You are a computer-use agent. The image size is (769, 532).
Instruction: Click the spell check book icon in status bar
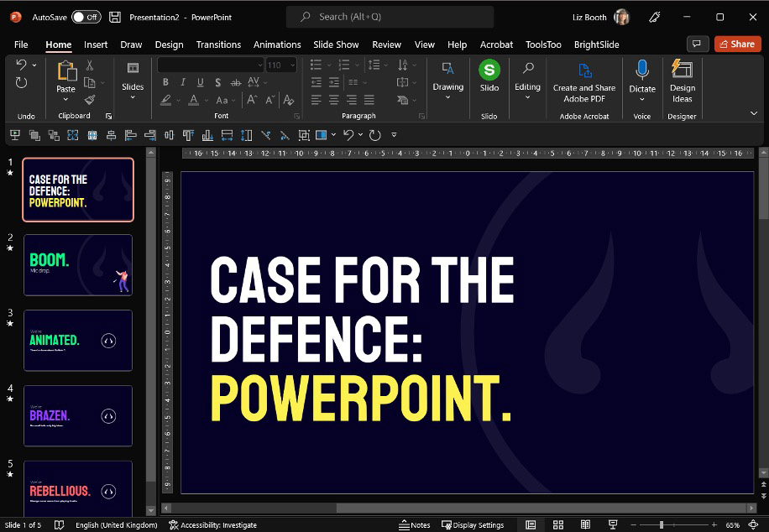tap(59, 524)
